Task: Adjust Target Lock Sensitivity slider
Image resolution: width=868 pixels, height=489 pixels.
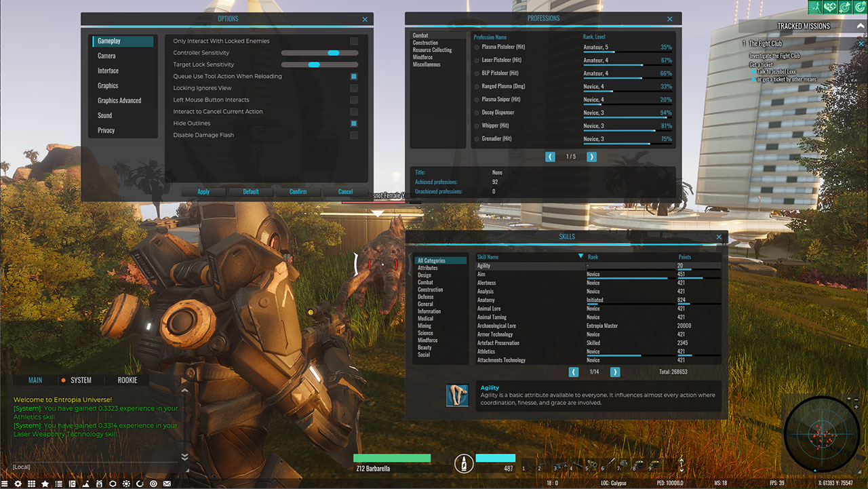Action: point(319,64)
